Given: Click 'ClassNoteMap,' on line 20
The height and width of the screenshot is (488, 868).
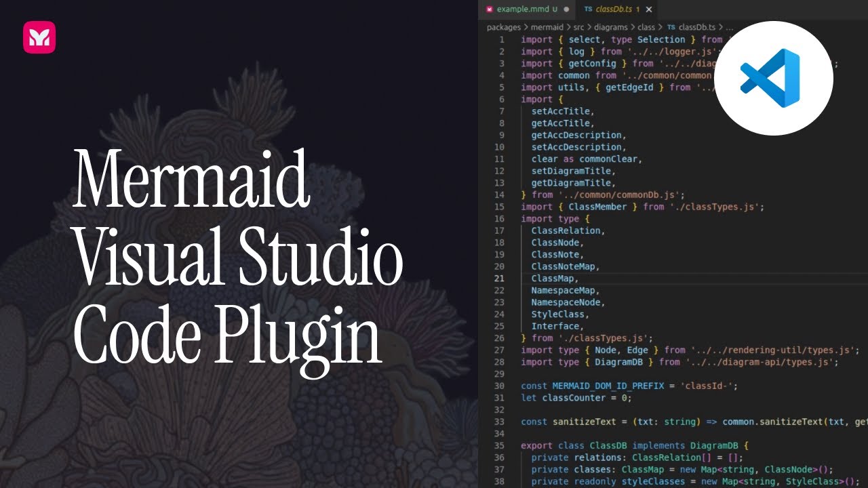Looking at the screenshot, I should point(566,266).
